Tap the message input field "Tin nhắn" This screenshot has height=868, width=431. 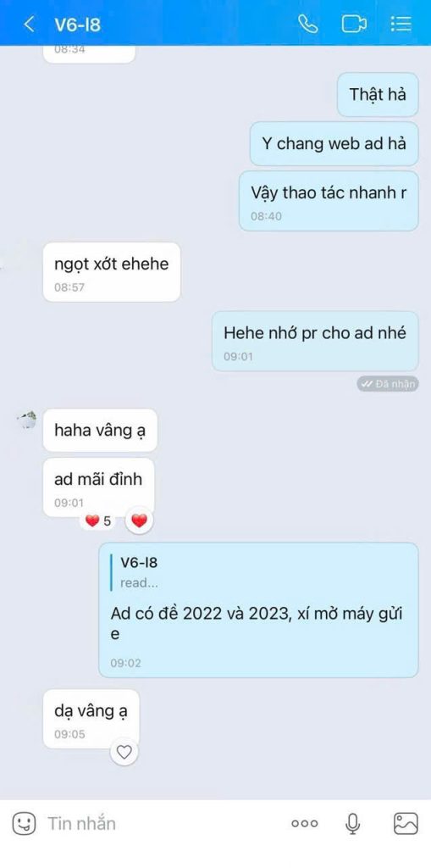tap(163, 824)
